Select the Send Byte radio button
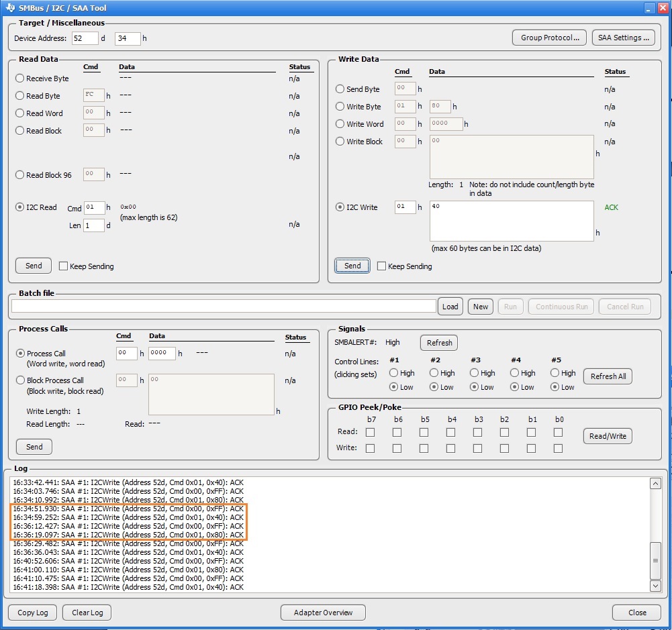 [340, 89]
